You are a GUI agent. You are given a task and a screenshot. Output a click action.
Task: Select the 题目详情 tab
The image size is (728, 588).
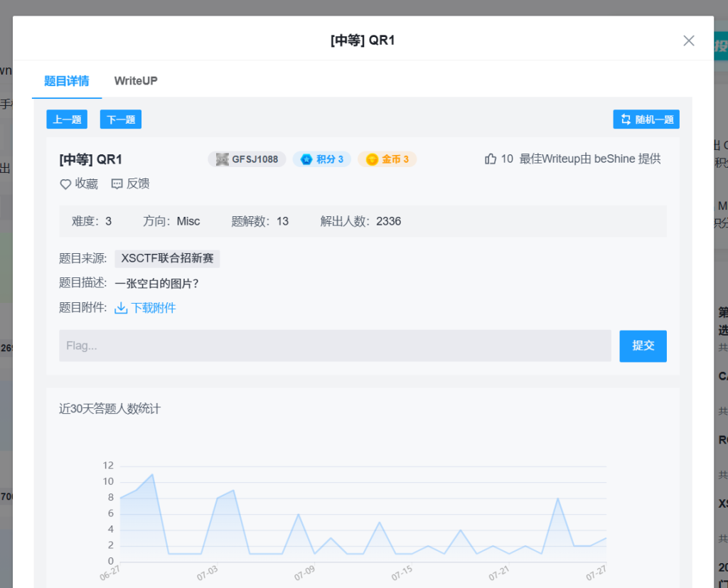67,81
